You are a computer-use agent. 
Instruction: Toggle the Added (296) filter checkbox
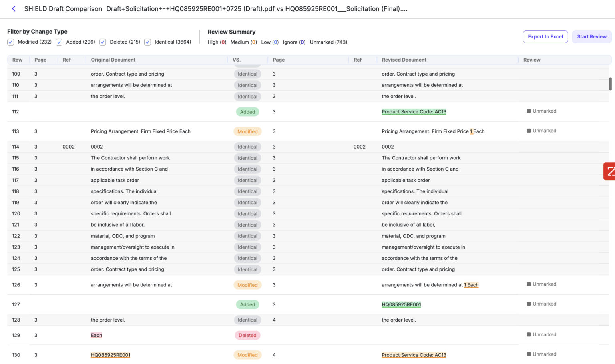click(59, 42)
